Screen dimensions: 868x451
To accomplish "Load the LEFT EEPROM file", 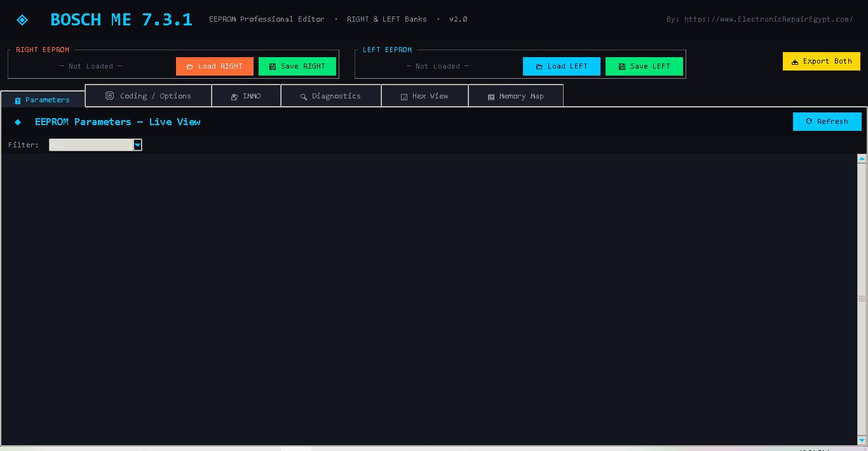I will pos(562,66).
